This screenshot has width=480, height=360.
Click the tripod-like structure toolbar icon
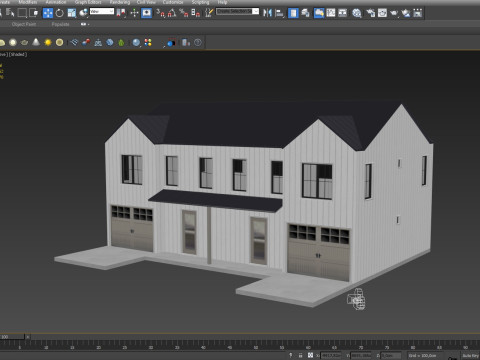point(98,42)
